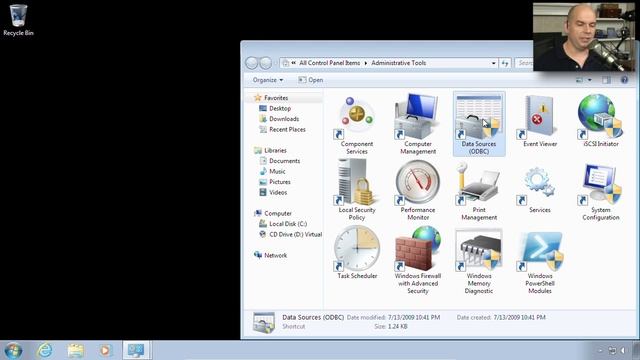The height and width of the screenshot is (360, 640).
Task: Open the Windows Memory Diagnostic tool
Action: [x=479, y=260]
